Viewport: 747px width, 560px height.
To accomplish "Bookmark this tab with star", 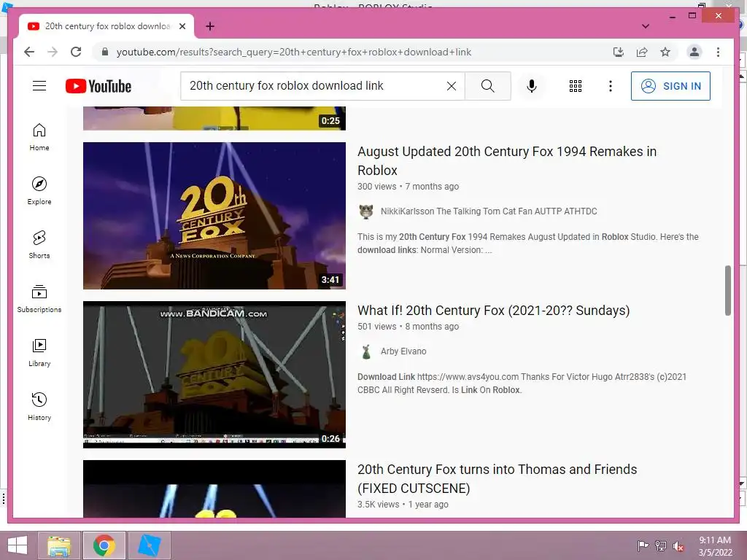I will [x=665, y=52].
